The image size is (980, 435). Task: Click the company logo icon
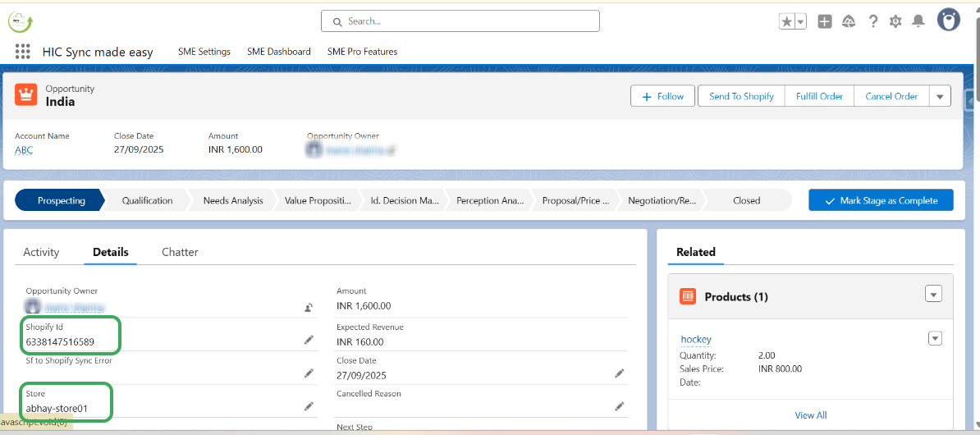click(20, 21)
